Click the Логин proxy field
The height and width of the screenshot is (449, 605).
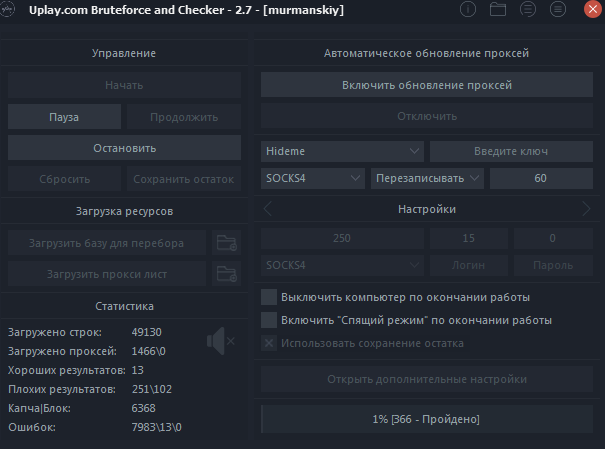pyautogui.click(x=469, y=265)
